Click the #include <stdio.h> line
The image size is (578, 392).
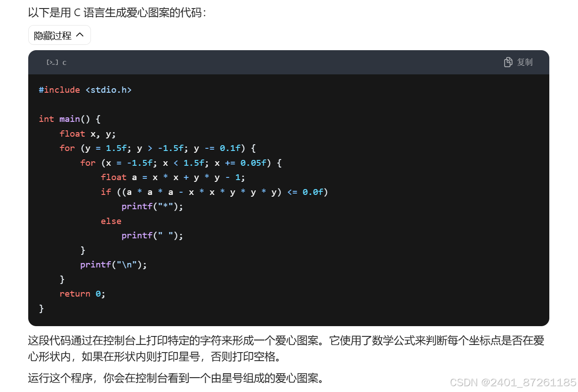pos(85,90)
